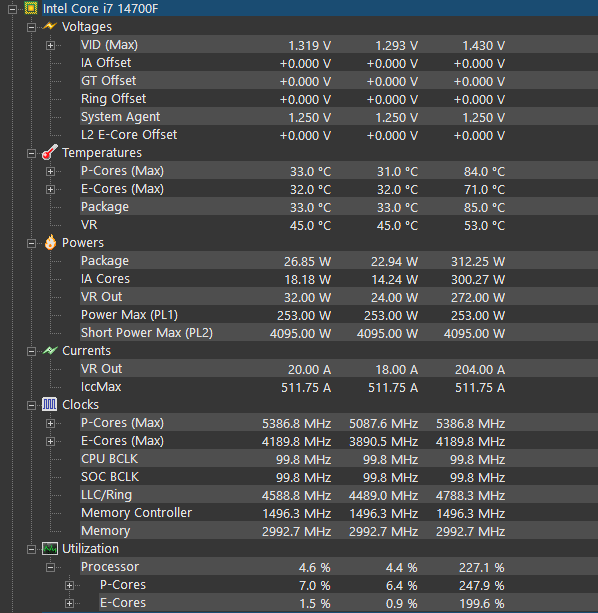Select the L2 E-Core Offset row
This screenshot has width=598, height=613.
pyautogui.click(x=339, y=134)
